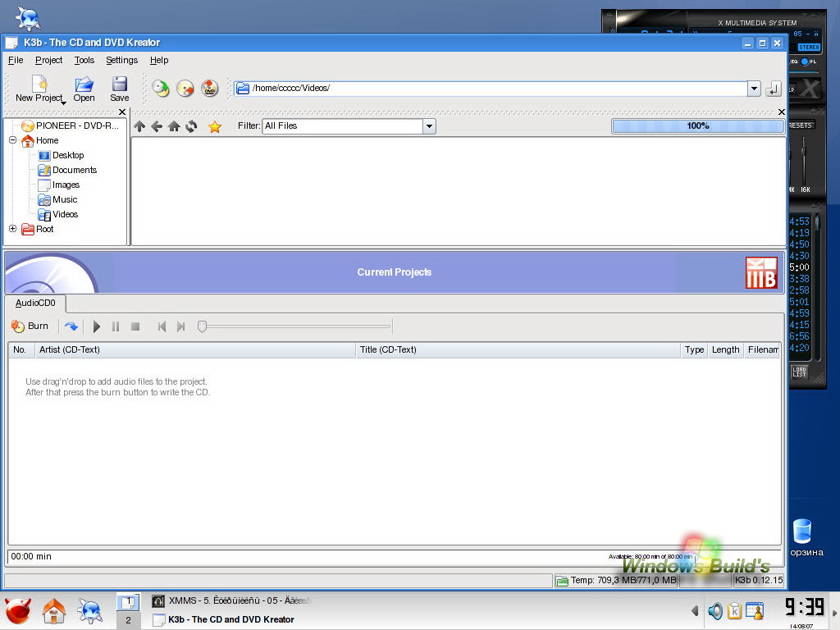The image size is (840, 630).
Task: Click the bookmarks star icon
Action: coord(215,127)
